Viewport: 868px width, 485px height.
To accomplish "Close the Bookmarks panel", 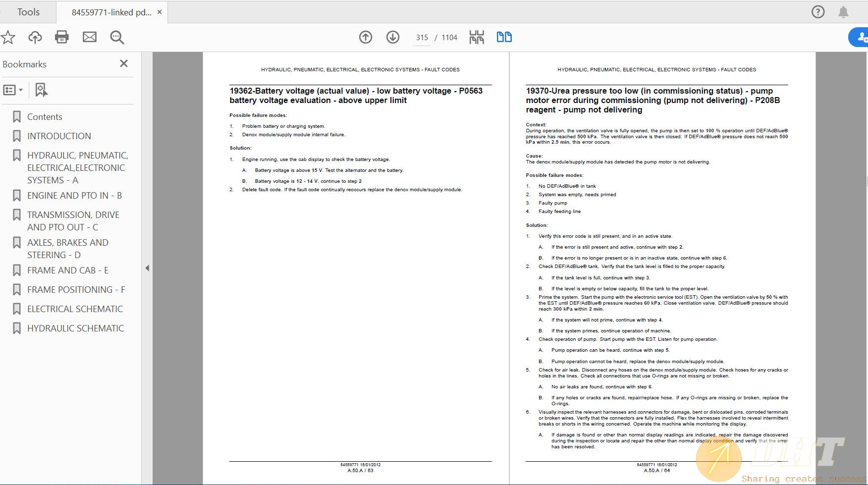I will coord(124,63).
